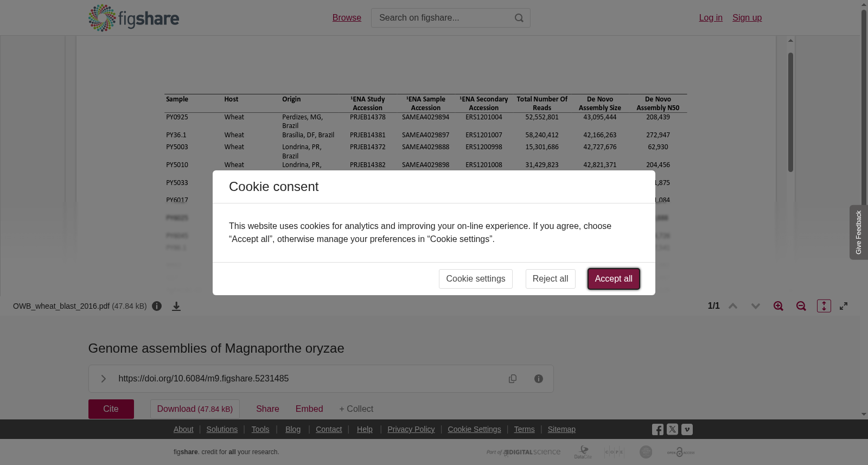Open the viewer in fullscreen
This screenshot has width=868, height=465.
[x=844, y=306]
